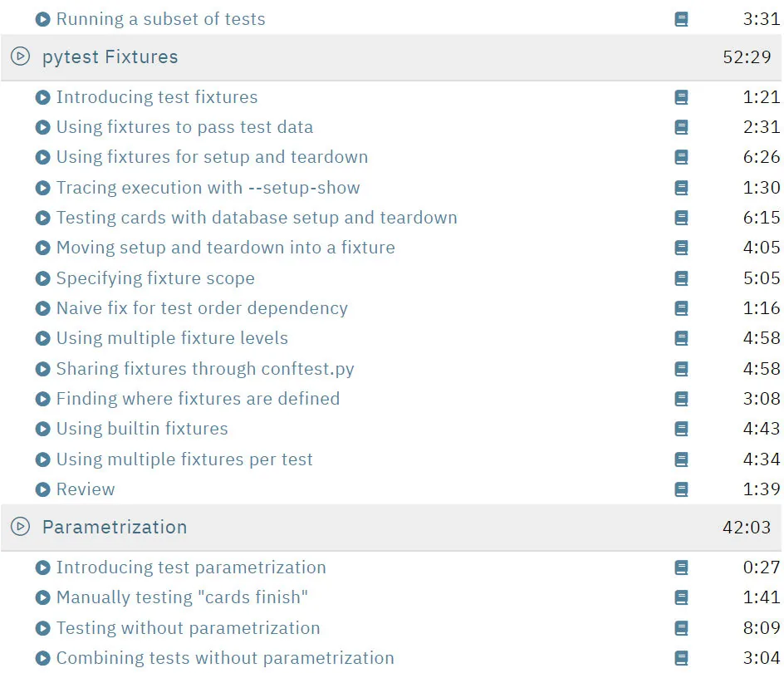This screenshot has width=784, height=673.
Task: Open Manually testing "cards finish" lesson
Action: pyautogui.click(x=182, y=597)
